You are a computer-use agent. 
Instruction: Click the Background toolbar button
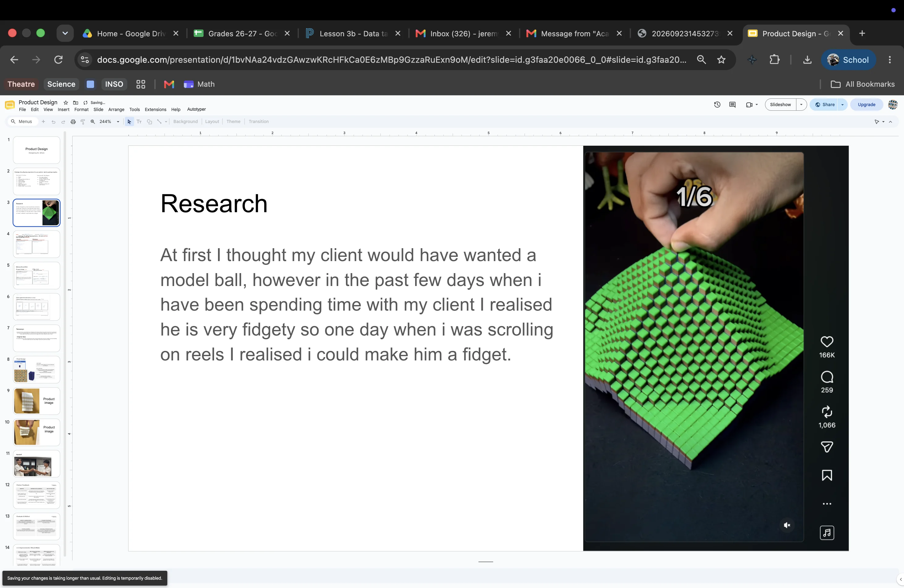[185, 121]
